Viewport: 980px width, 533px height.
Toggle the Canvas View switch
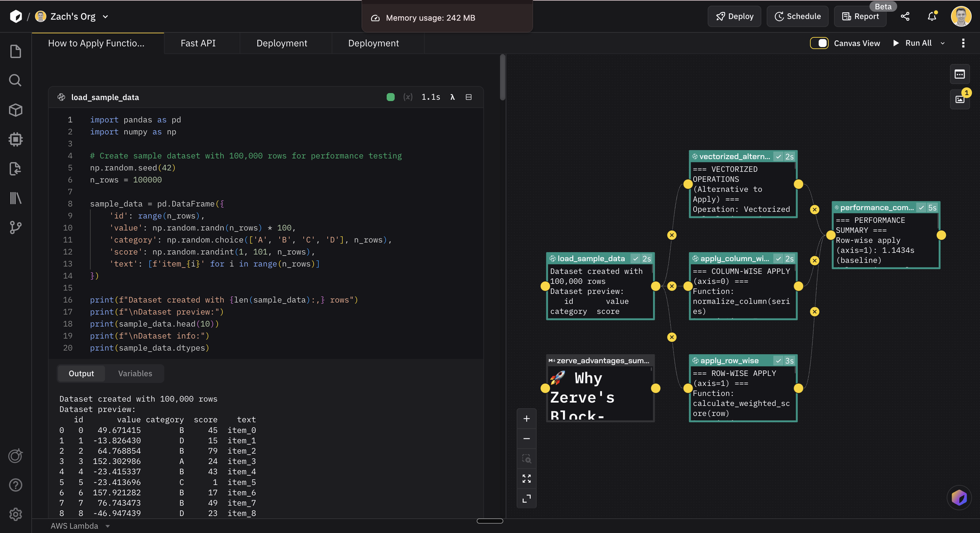819,43
